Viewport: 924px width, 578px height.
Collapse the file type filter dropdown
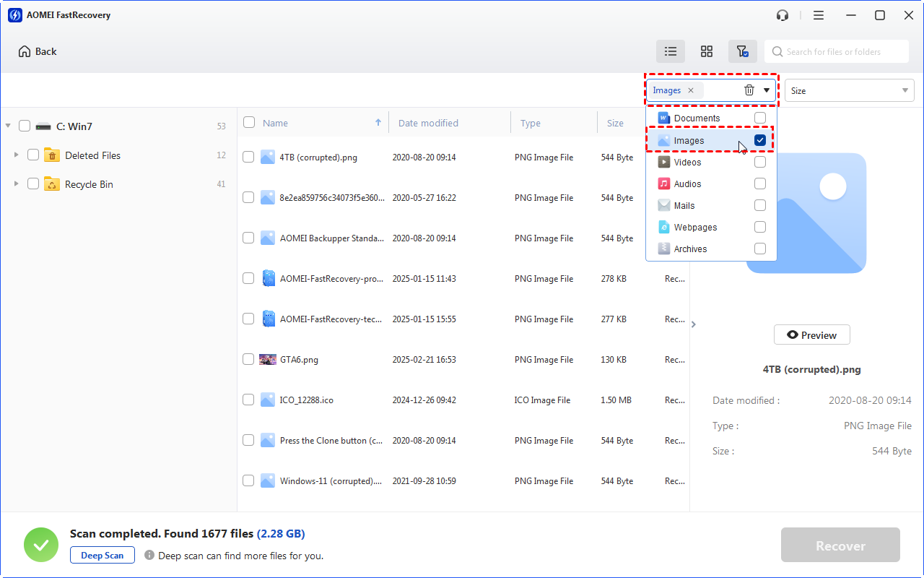pos(767,90)
